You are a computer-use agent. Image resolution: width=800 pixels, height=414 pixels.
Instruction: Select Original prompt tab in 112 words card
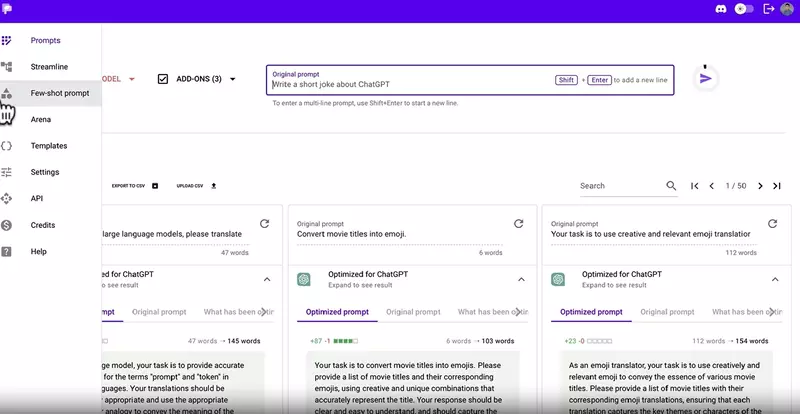667,312
